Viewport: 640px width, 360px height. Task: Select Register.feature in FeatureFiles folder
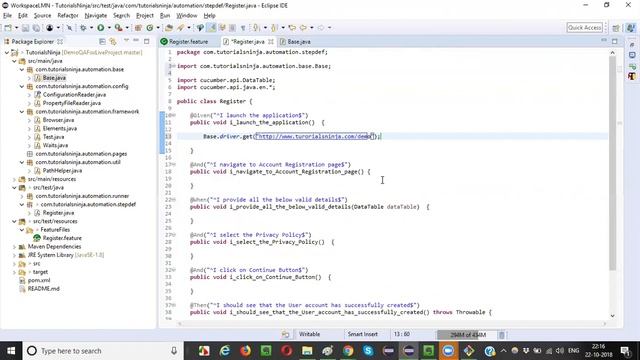point(62,238)
